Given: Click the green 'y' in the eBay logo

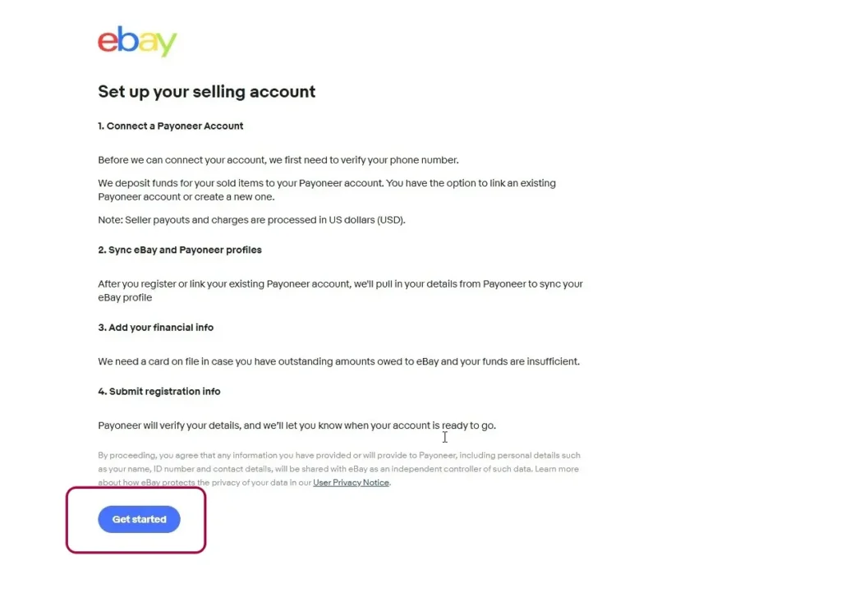Looking at the screenshot, I should click(x=166, y=44).
